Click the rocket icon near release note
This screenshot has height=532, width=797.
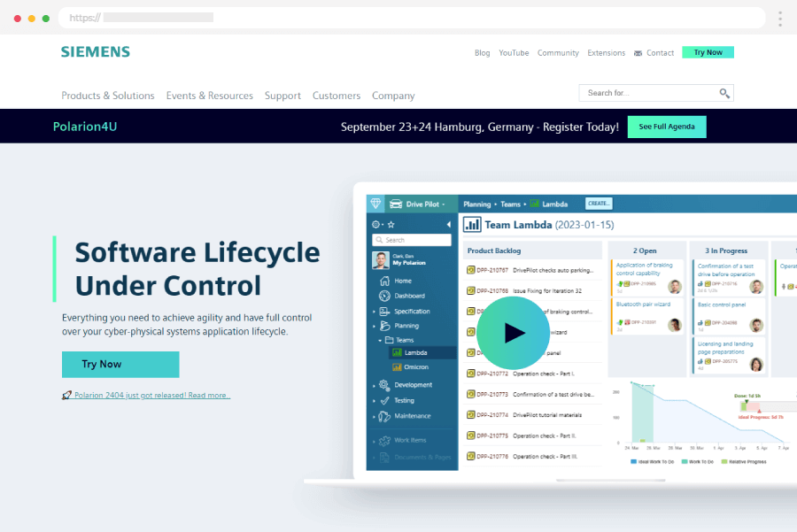(67, 396)
